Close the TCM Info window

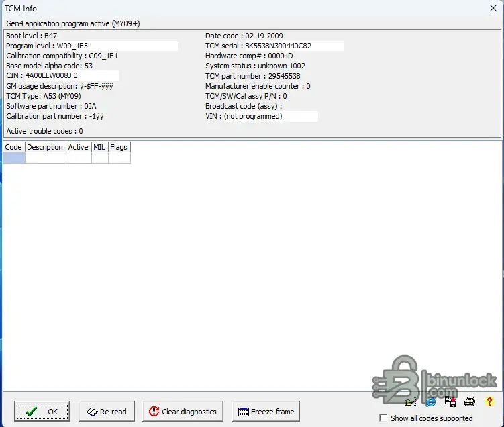coord(493,8)
